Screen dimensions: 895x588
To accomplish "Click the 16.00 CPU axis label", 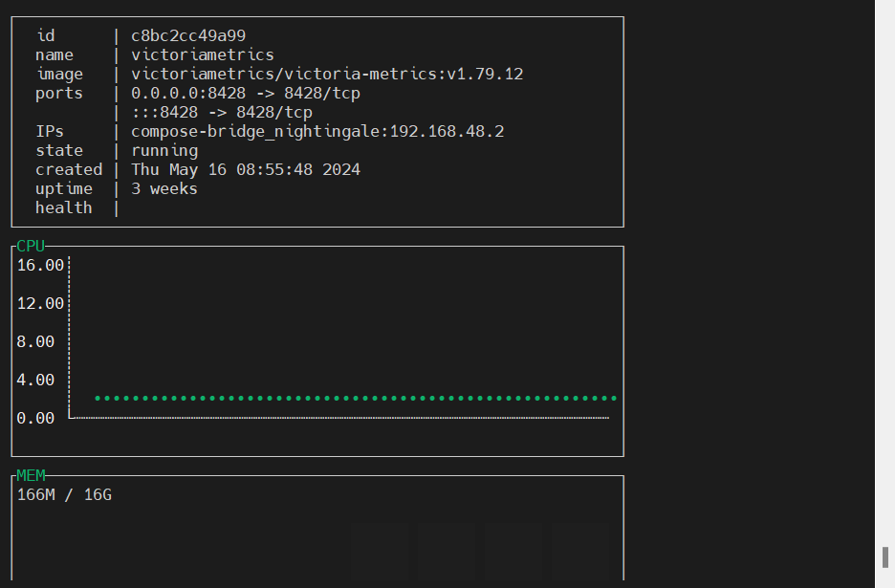I will [40, 266].
